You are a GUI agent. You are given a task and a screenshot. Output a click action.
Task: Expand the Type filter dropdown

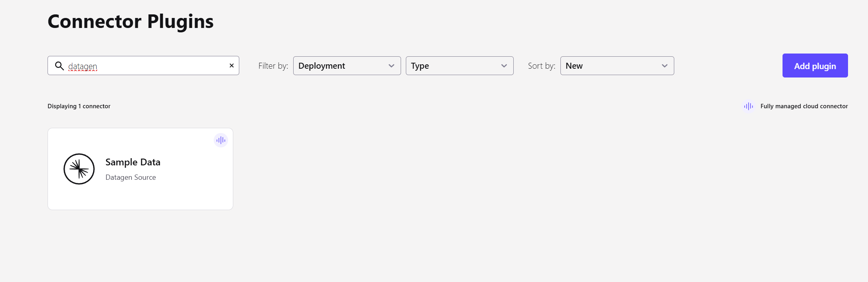coord(459,66)
